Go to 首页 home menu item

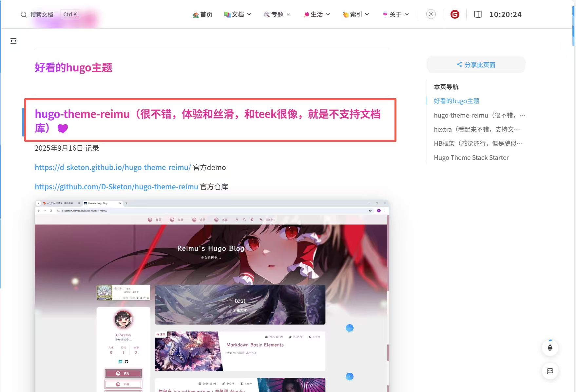(x=202, y=14)
